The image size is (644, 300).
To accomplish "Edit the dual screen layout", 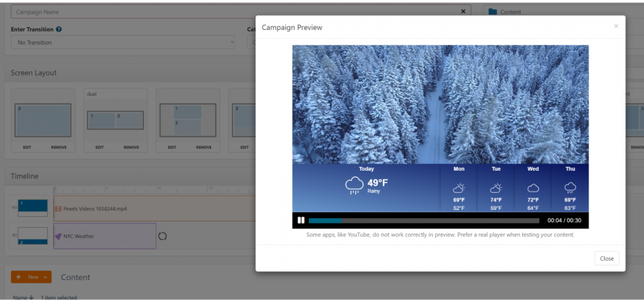I will (x=99, y=147).
